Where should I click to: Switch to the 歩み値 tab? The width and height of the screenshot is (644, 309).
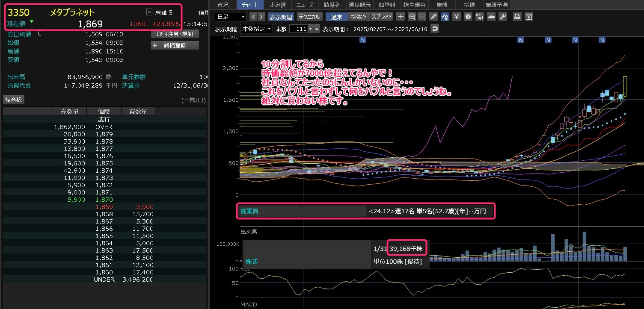(x=278, y=5)
